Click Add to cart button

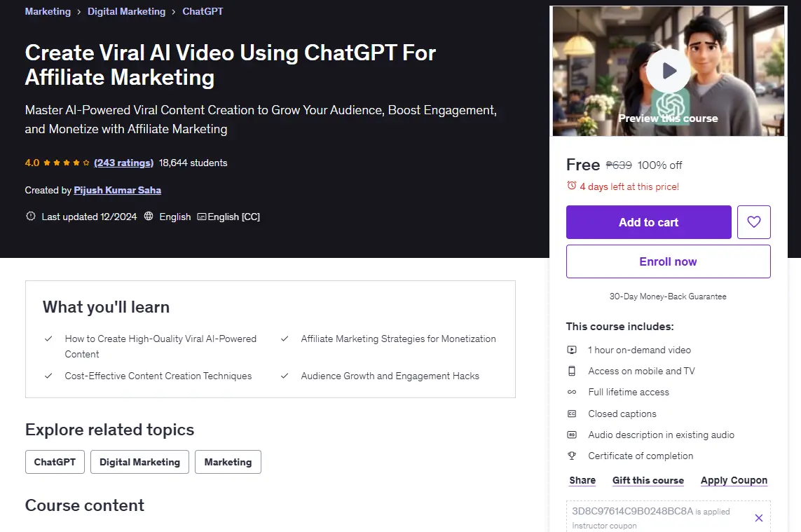(649, 221)
